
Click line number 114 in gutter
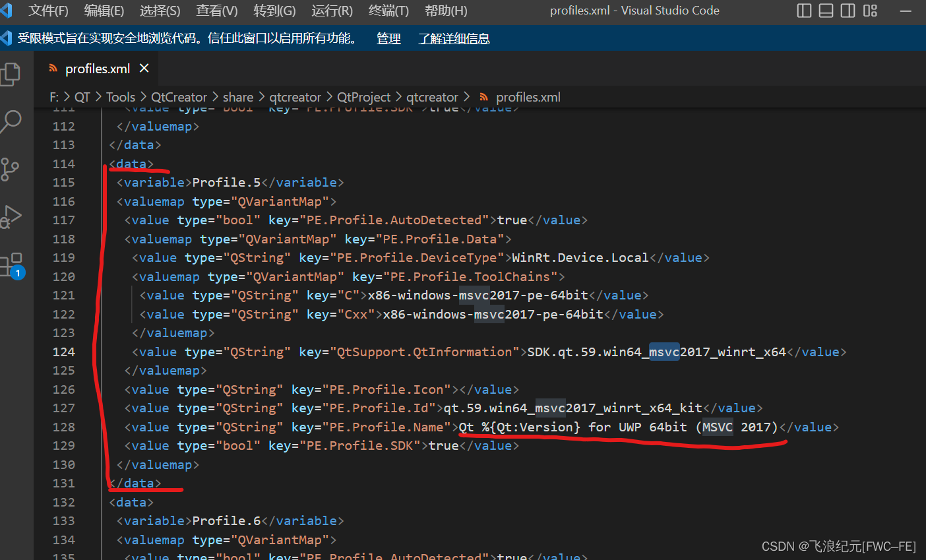click(64, 164)
